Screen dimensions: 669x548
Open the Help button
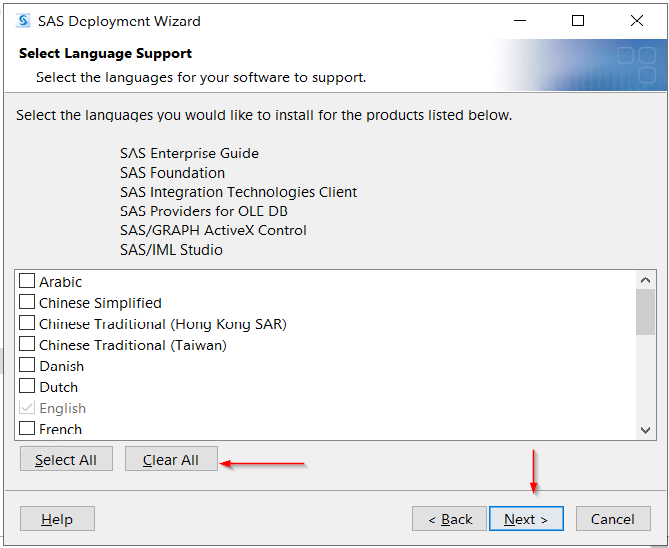pyautogui.click(x=57, y=519)
